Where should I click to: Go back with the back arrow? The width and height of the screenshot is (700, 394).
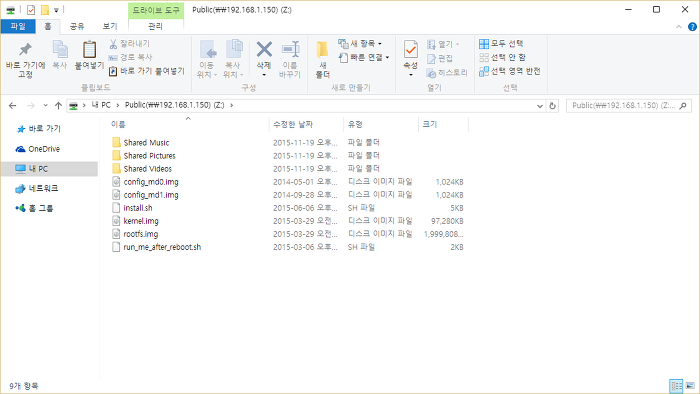tap(12, 105)
